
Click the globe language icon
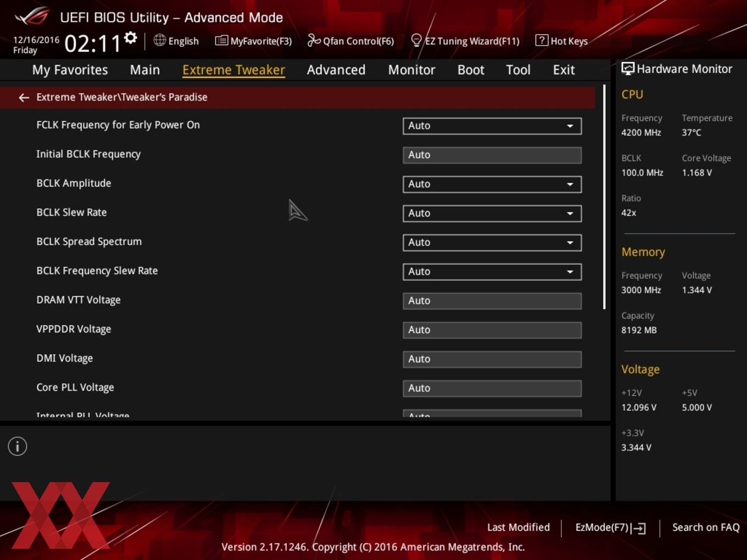159,40
